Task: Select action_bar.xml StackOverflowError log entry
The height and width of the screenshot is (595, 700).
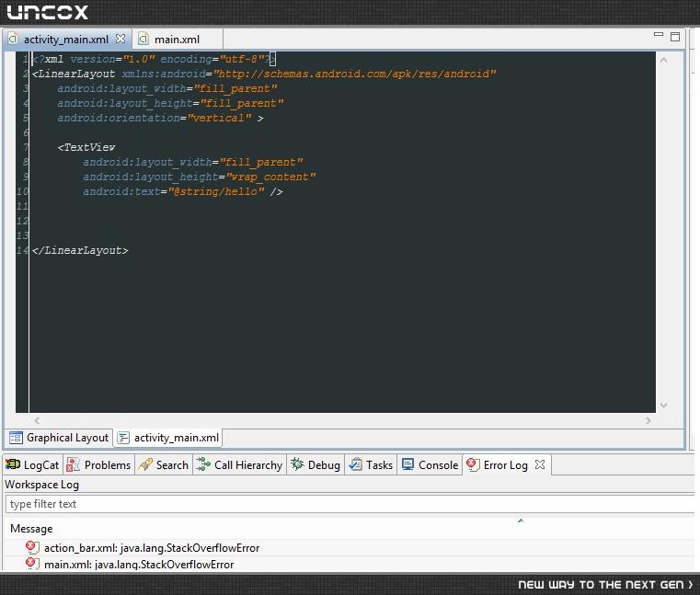Action: pyautogui.click(x=152, y=548)
